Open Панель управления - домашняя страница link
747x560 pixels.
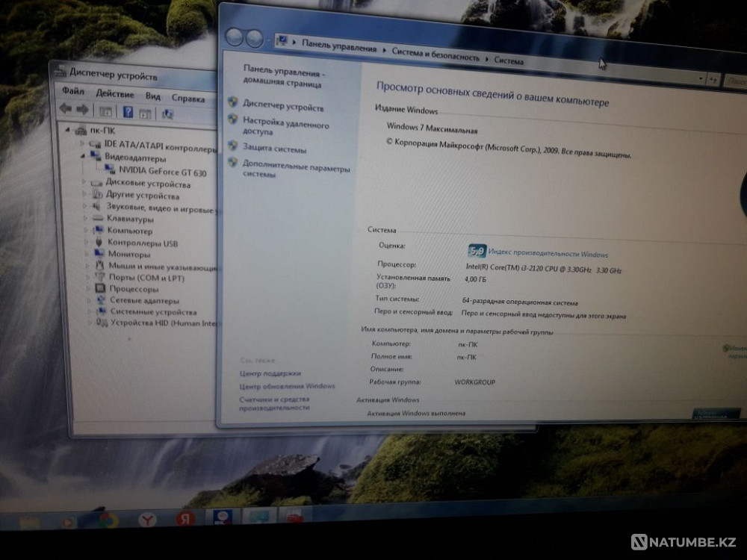point(283,78)
